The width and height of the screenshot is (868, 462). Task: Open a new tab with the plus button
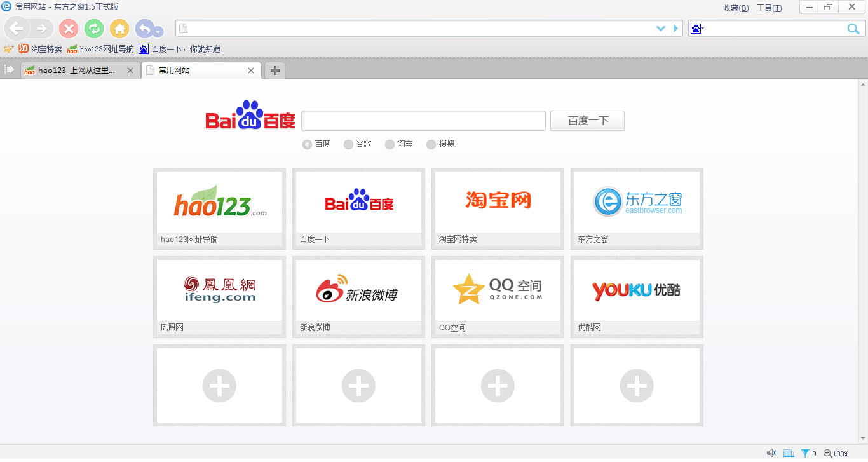pyautogui.click(x=275, y=71)
